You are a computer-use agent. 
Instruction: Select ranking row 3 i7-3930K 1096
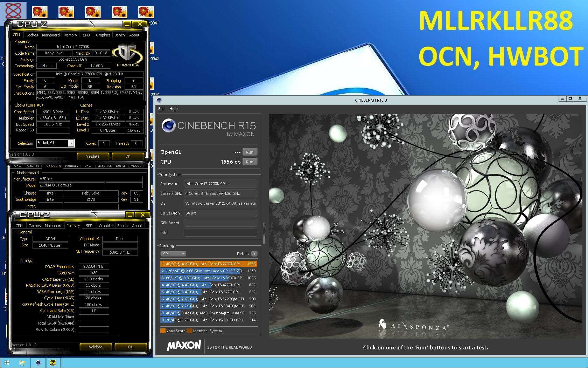coord(209,278)
